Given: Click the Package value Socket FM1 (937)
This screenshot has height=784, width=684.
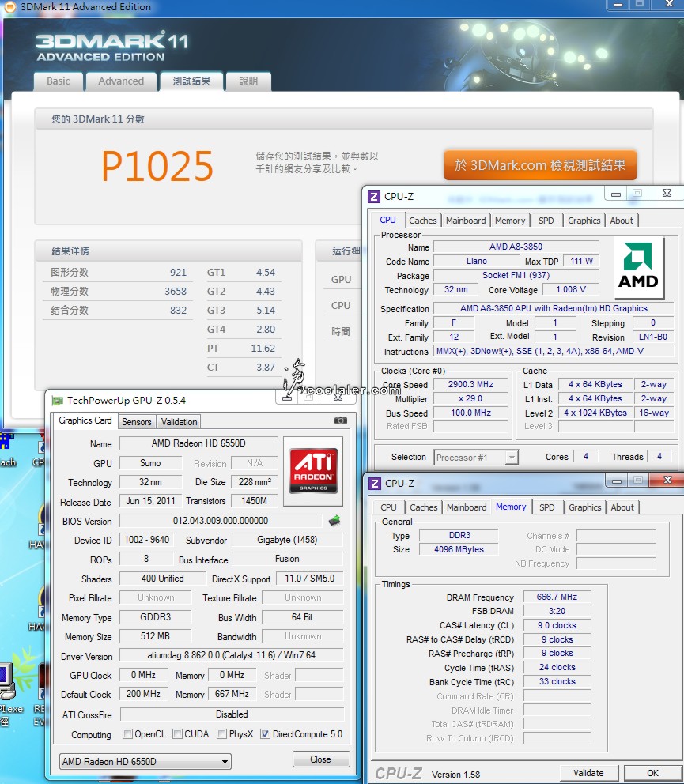Looking at the screenshot, I should 516,276.
